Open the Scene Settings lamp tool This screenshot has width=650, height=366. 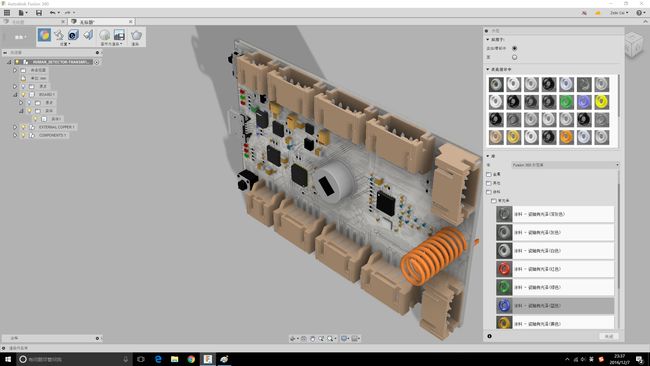coord(59,35)
